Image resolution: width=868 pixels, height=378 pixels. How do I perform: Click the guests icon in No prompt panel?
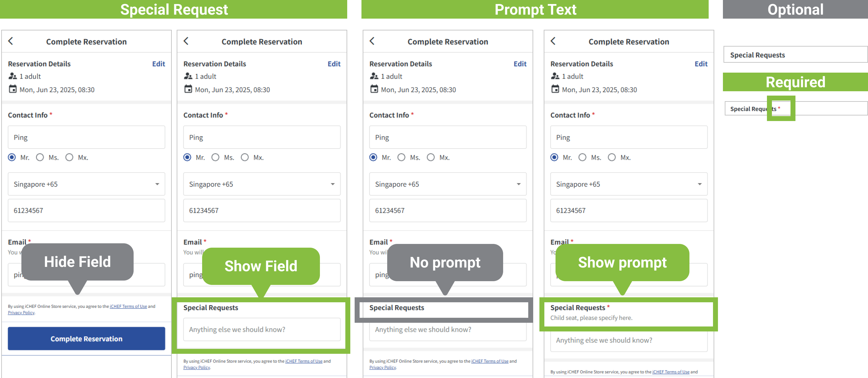tap(374, 76)
